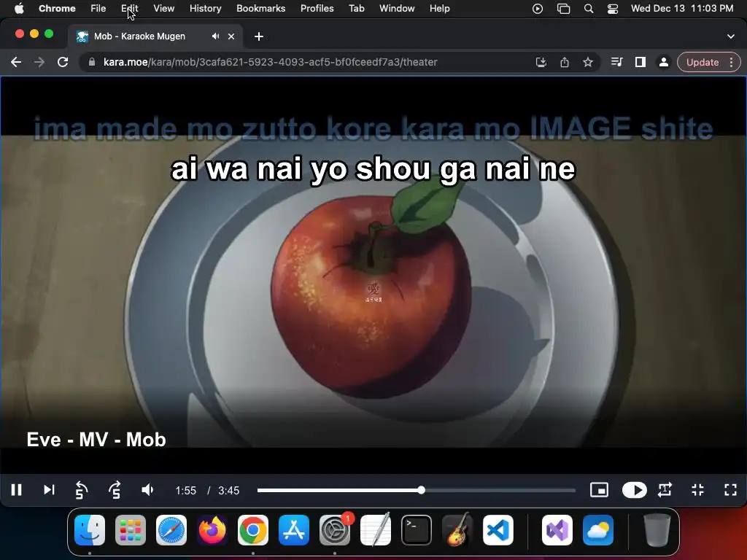Open System Settings from dock

click(x=334, y=530)
